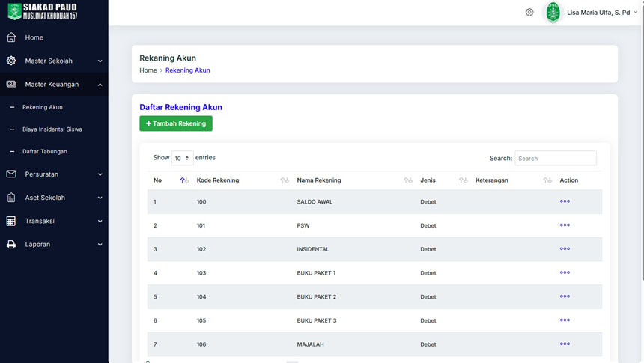Open Daftar Tabungan submenu item
Screen dimensions: 644x363
44,152
